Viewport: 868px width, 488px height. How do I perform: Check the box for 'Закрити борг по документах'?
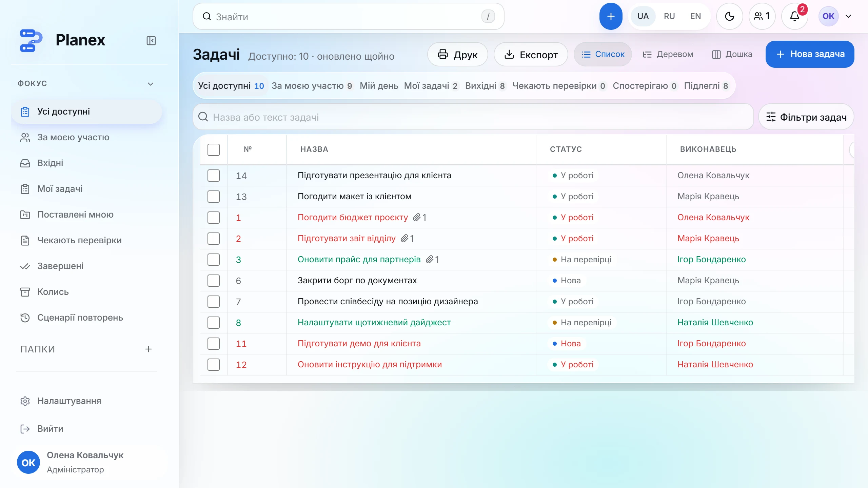click(x=214, y=281)
